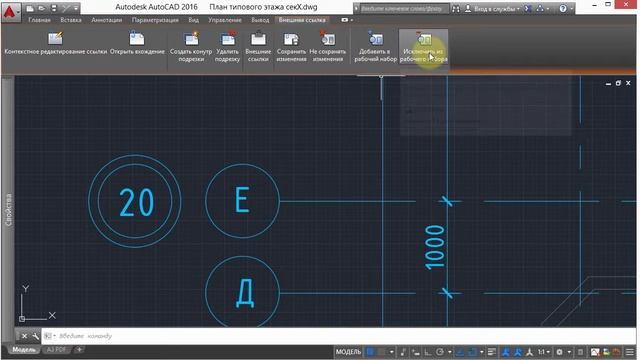
Task: Open workspace switching gear icon
Action: [560, 352]
